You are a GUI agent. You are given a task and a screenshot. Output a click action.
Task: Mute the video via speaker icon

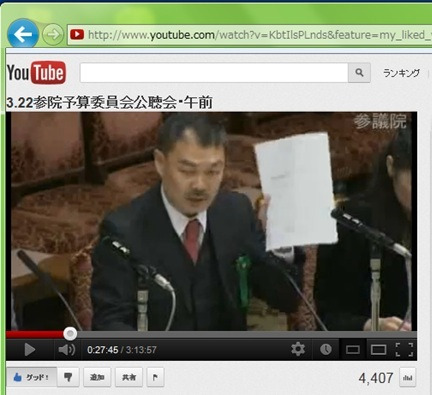click(x=67, y=349)
